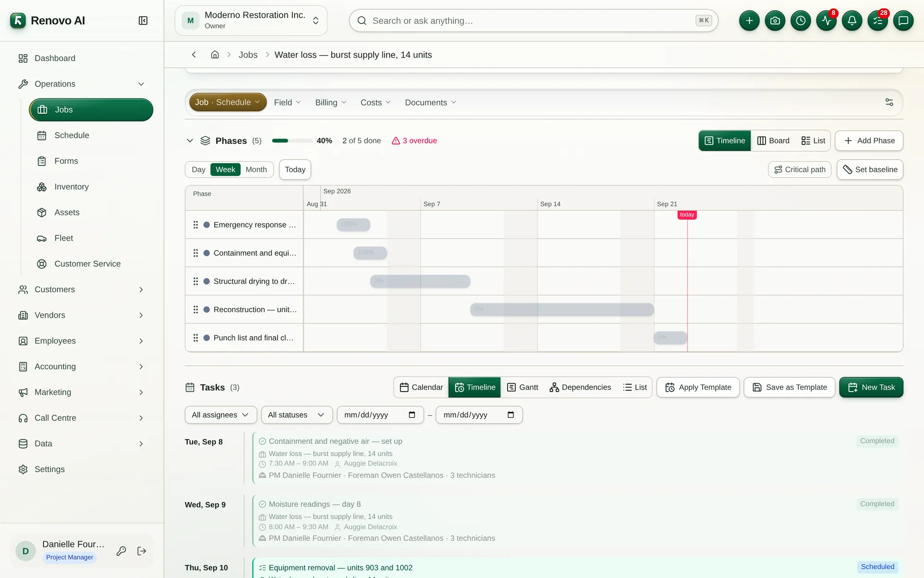924x578 pixels.
Task: Open the date picker in first date field
Action: tap(412, 415)
